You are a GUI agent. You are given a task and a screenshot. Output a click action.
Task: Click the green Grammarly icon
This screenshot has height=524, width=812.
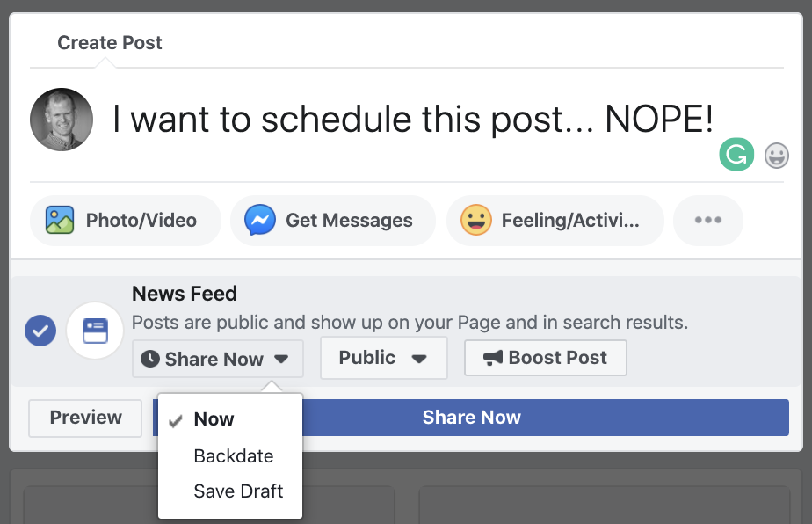(736, 155)
